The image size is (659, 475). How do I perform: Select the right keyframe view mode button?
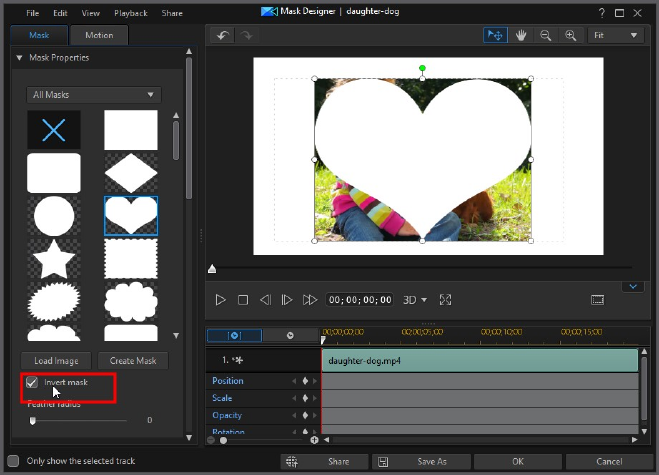(290, 335)
